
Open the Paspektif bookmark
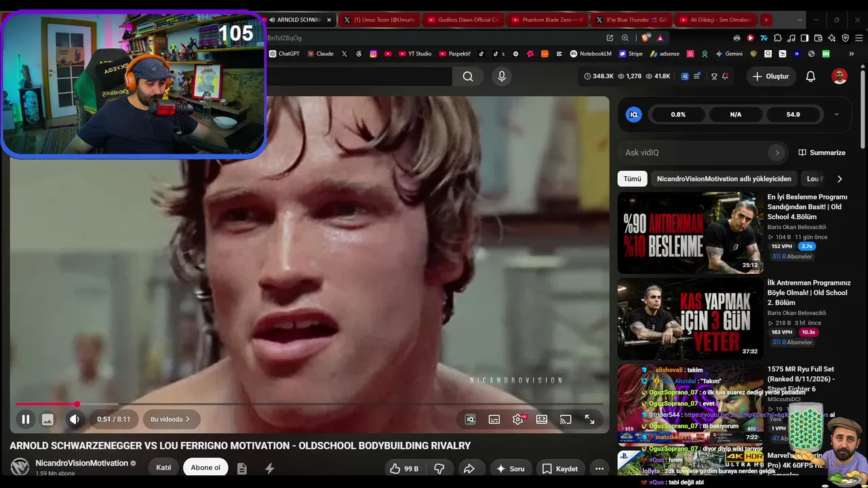click(x=455, y=54)
